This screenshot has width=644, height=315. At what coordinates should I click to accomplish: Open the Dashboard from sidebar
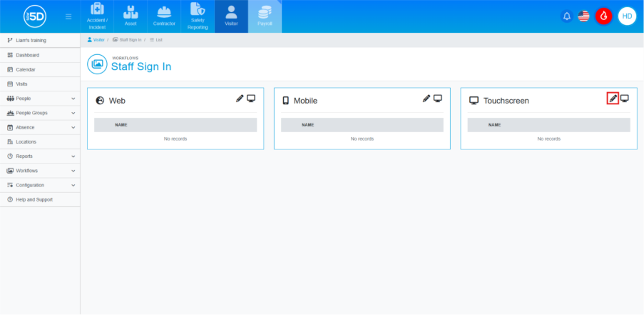[x=27, y=55]
